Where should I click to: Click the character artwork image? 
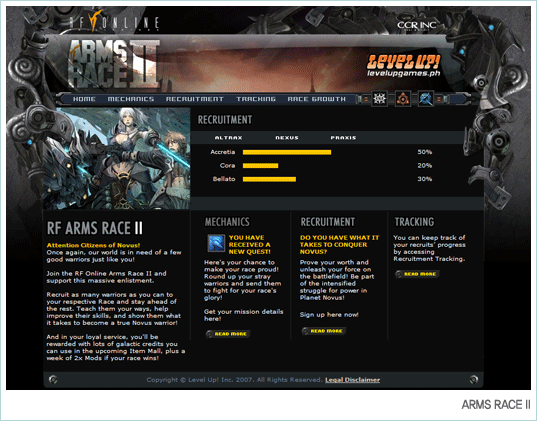click(116, 158)
